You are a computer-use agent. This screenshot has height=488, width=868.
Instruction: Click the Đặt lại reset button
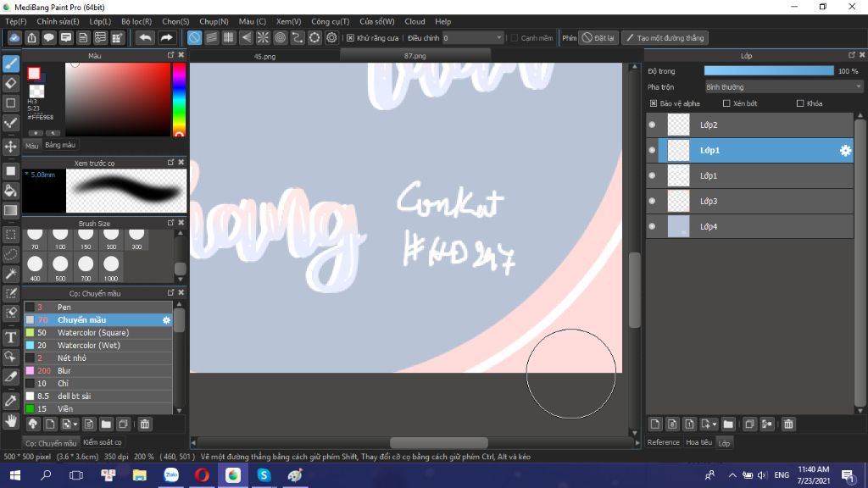click(598, 37)
